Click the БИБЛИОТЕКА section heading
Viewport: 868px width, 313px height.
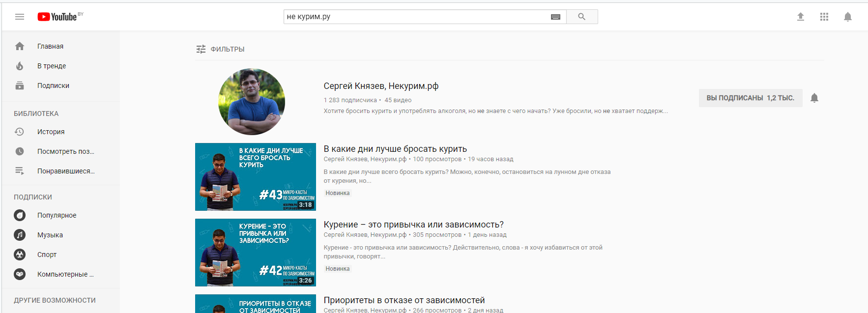click(36, 114)
